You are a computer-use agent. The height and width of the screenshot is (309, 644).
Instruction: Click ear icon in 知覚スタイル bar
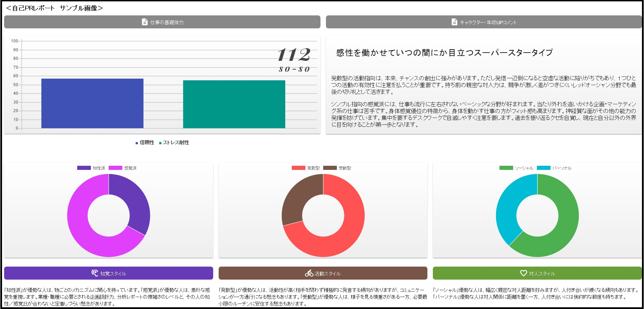tap(95, 273)
